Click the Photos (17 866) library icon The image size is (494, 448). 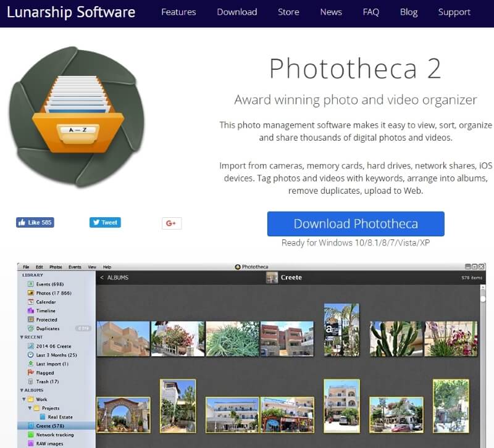[x=30, y=292]
